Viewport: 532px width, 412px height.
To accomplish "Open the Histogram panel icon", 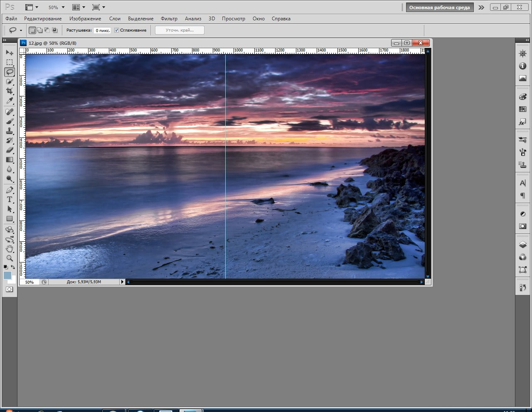I will (x=522, y=78).
